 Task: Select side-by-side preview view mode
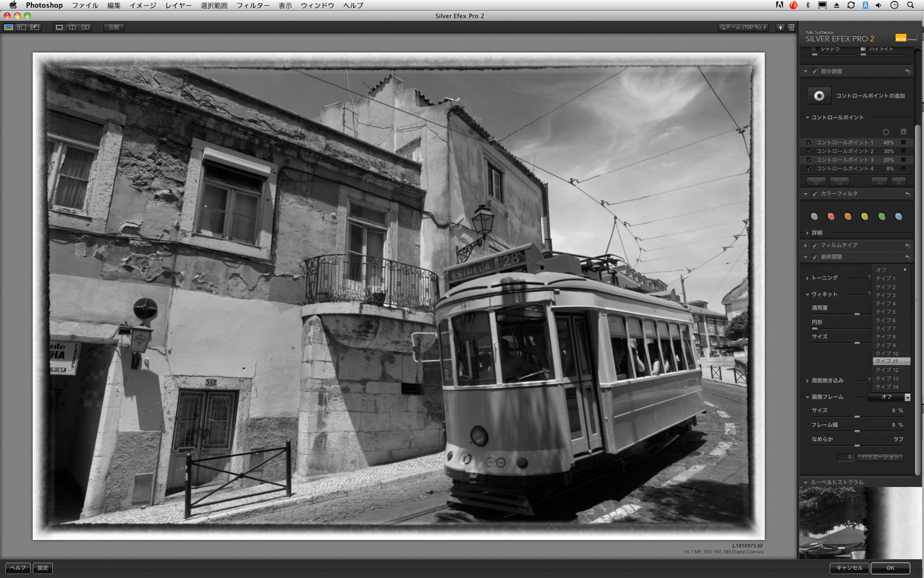tap(85, 27)
